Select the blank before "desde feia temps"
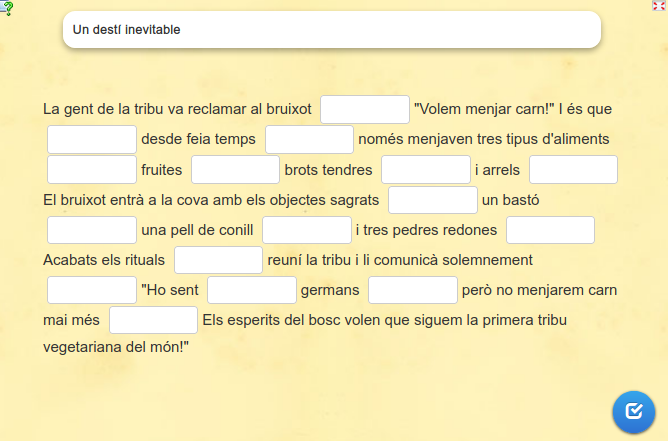 [92, 140]
